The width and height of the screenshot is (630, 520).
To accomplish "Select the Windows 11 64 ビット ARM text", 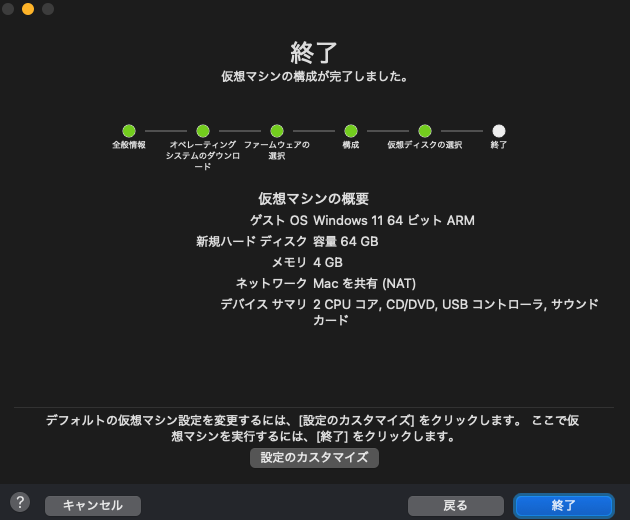I will coord(393,220).
